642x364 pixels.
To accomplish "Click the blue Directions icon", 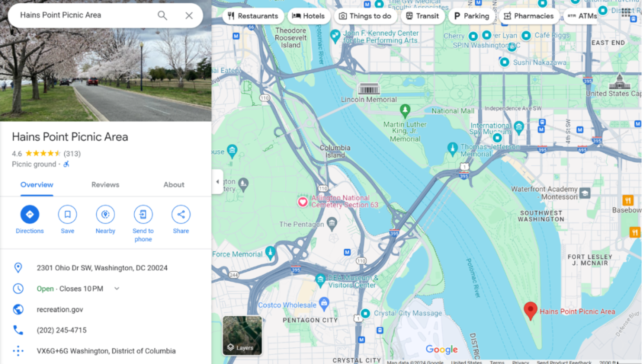I will 30,215.
